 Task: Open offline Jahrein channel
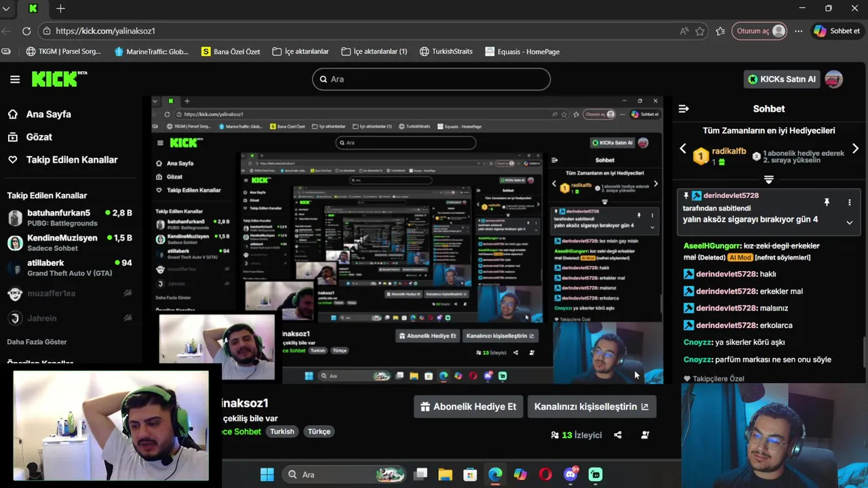tap(70, 318)
